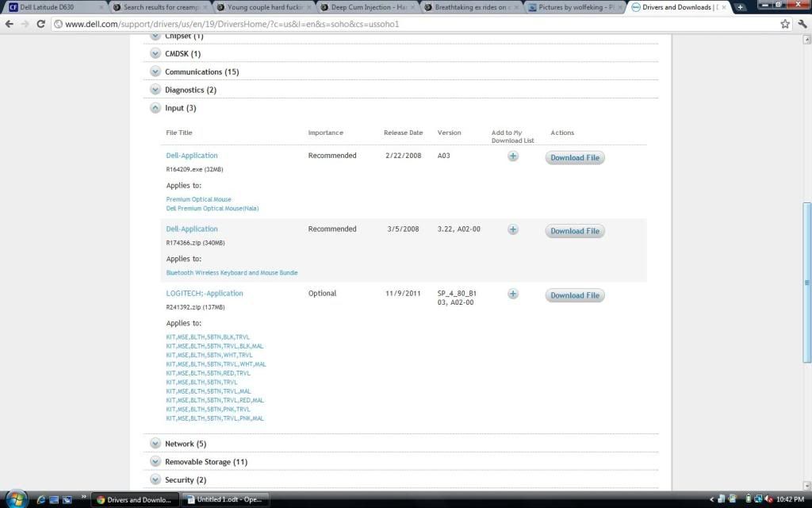Click the KIT,MSE,BLTH,5BTN,TRVL,RED,MAL link
The image size is (812, 508).
pos(215,400)
